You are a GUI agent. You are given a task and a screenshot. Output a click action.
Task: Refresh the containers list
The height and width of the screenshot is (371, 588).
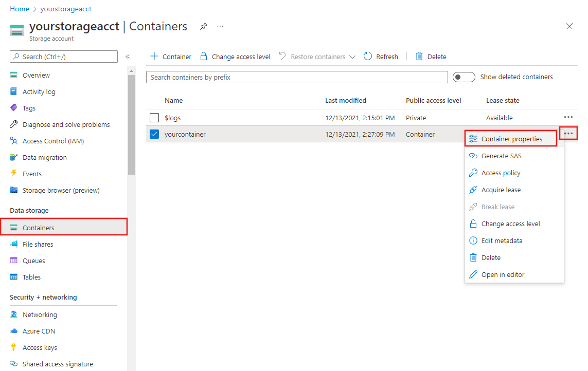[x=381, y=57]
